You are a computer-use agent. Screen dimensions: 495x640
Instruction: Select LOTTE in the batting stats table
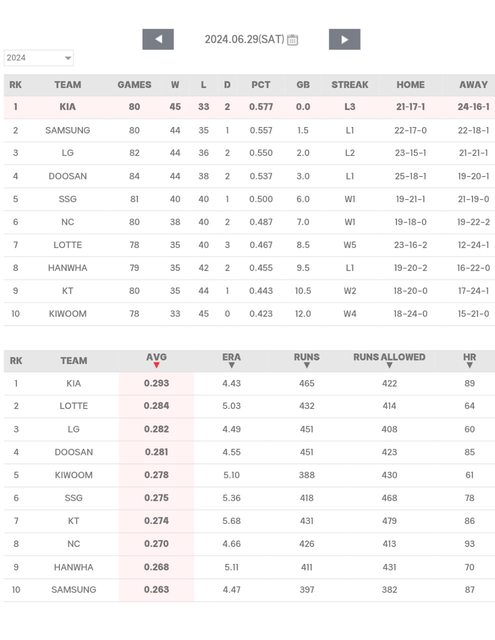tap(73, 406)
